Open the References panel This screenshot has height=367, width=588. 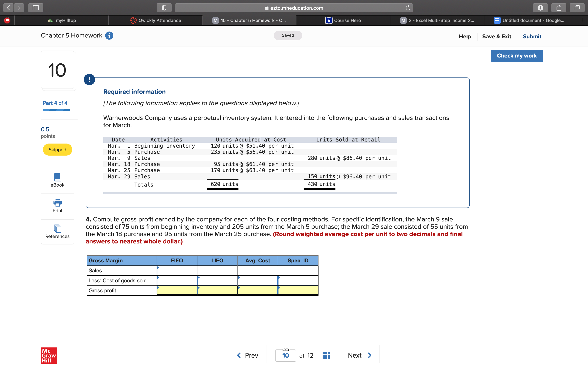[x=57, y=231]
